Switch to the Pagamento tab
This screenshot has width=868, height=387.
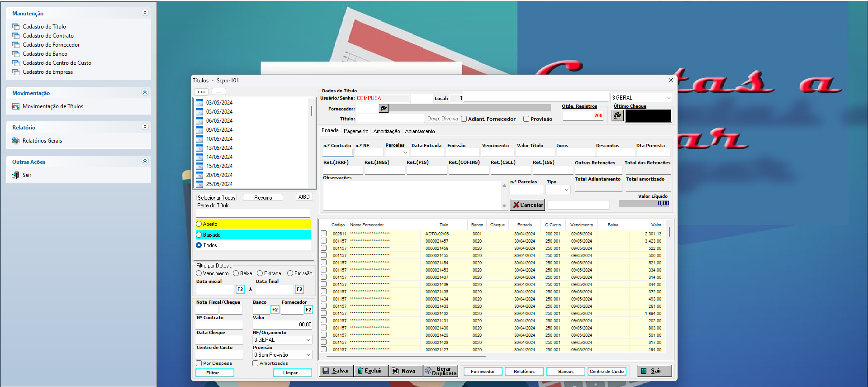(356, 131)
